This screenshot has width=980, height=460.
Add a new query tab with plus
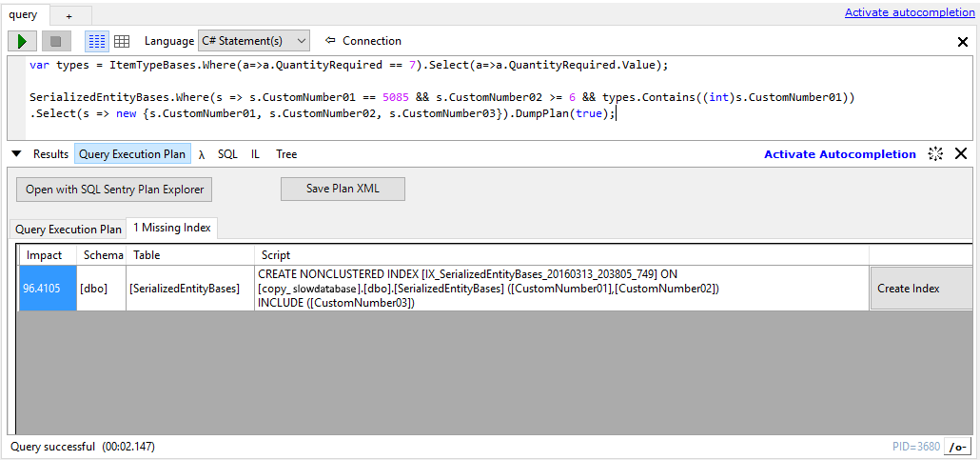click(x=70, y=15)
